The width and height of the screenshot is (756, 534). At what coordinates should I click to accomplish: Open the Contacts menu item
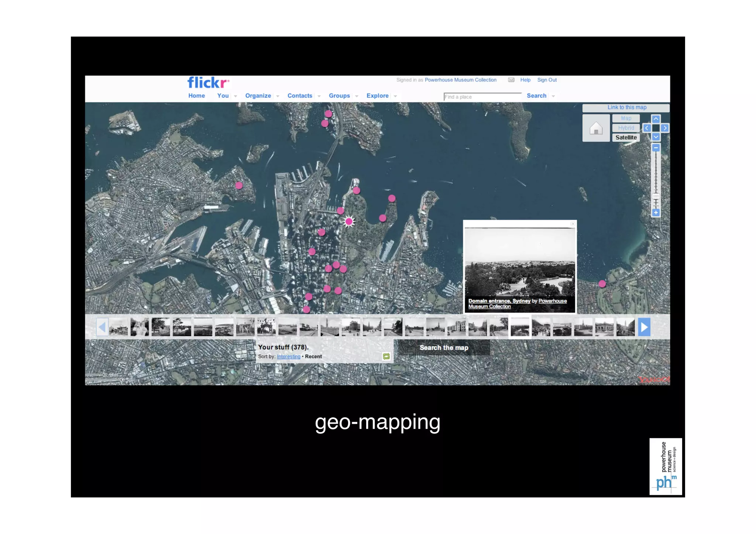[300, 96]
